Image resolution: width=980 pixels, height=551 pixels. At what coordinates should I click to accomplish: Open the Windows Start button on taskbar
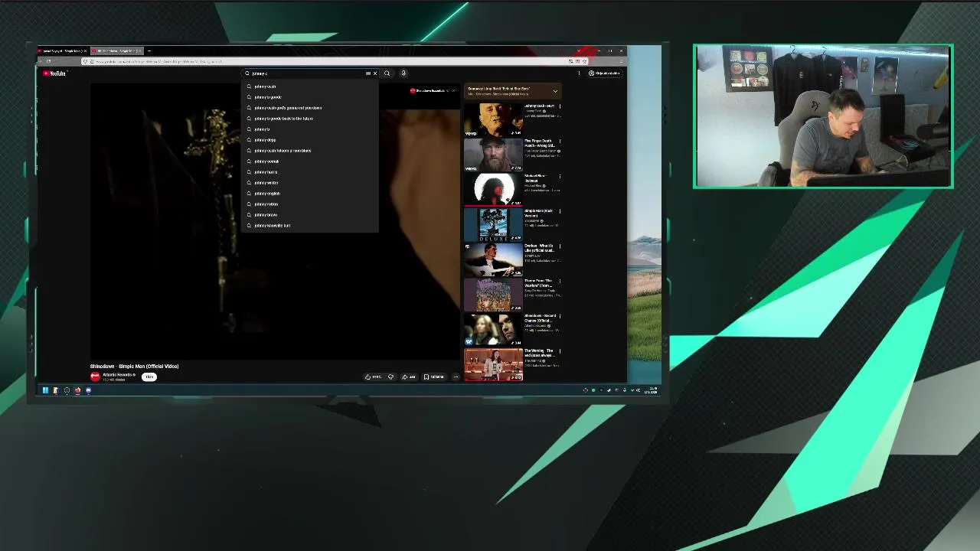coord(45,390)
